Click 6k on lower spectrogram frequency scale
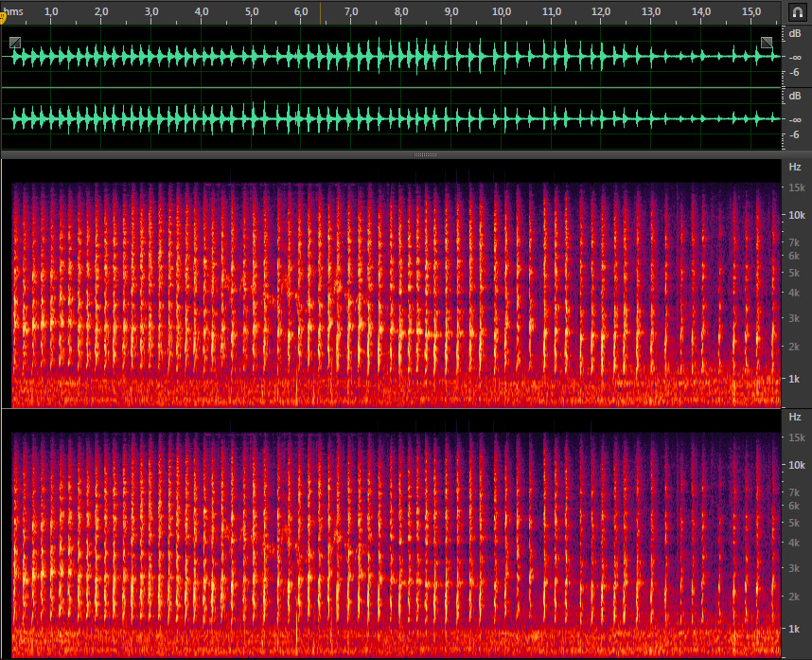Viewport: 812px width, 660px height. coord(794,507)
